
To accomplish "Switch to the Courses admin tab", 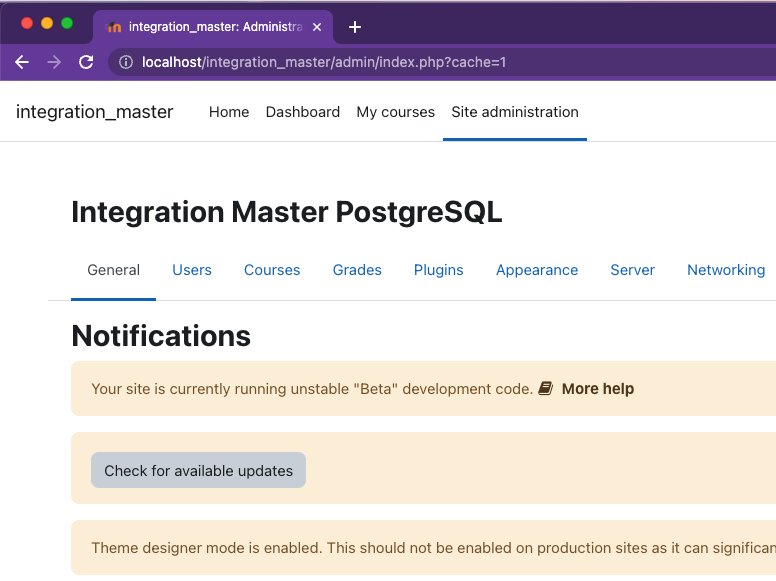I will click(272, 270).
